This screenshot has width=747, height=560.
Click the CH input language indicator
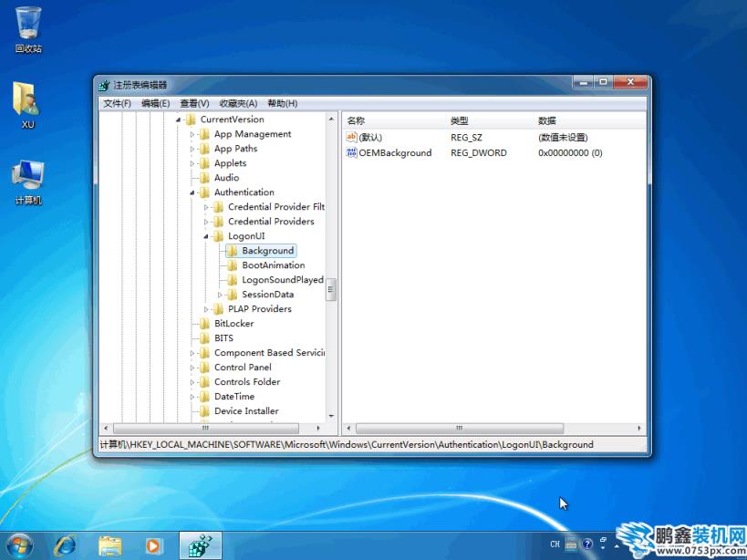click(x=555, y=544)
